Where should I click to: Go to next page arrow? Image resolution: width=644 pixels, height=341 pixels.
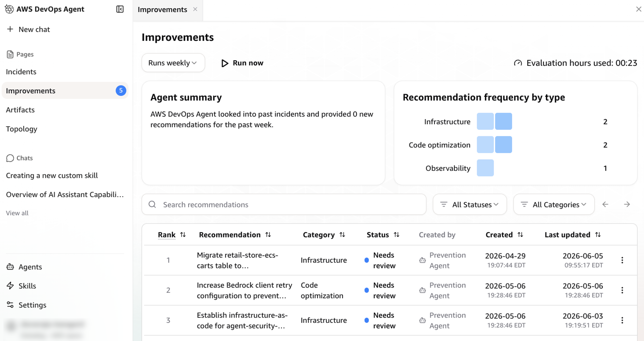tap(627, 204)
